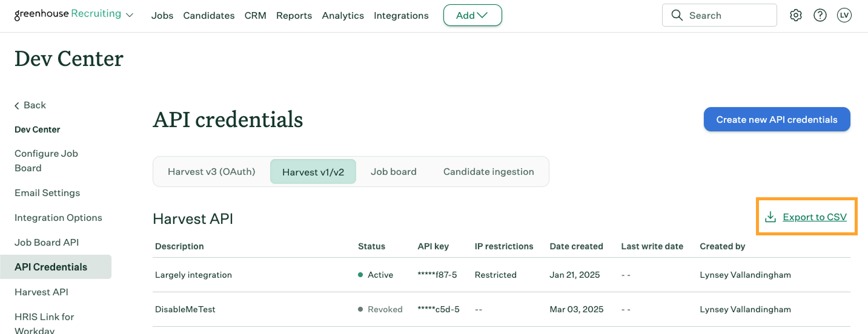868x334 pixels.
Task: Click Create new API credentials button
Action: 777,120
